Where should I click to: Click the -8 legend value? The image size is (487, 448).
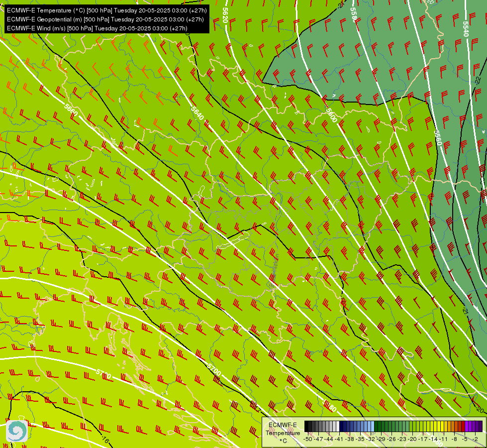(454, 439)
